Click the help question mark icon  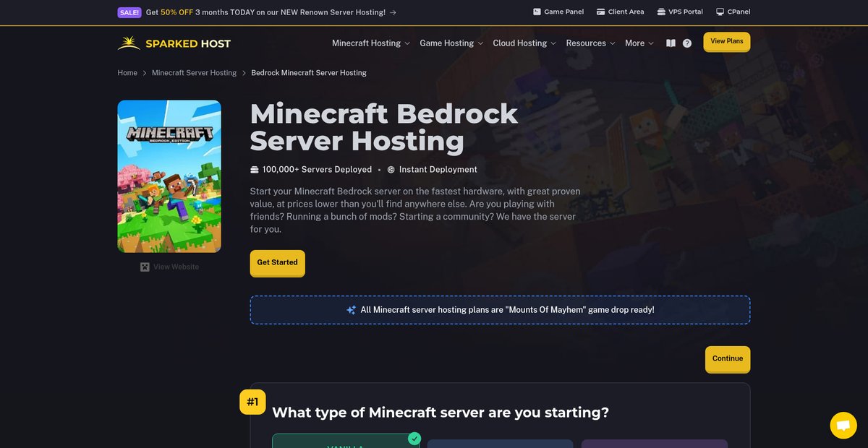click(687, 43)
